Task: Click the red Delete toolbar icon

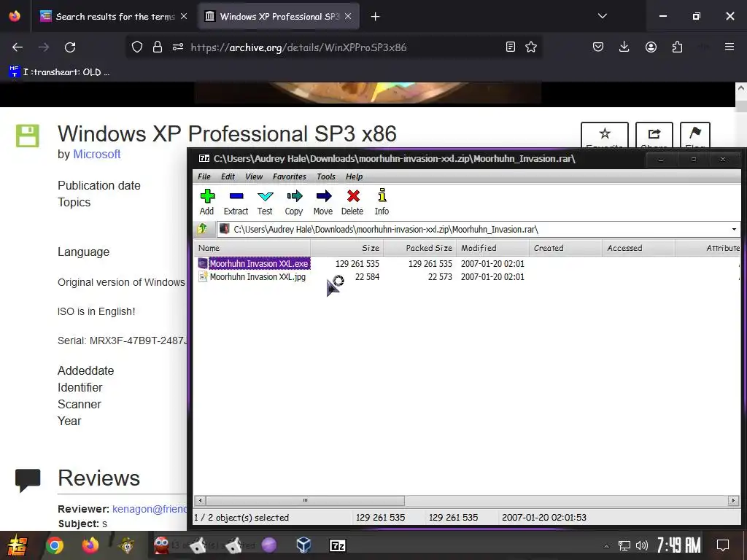Action: click(x=352, y=202)
